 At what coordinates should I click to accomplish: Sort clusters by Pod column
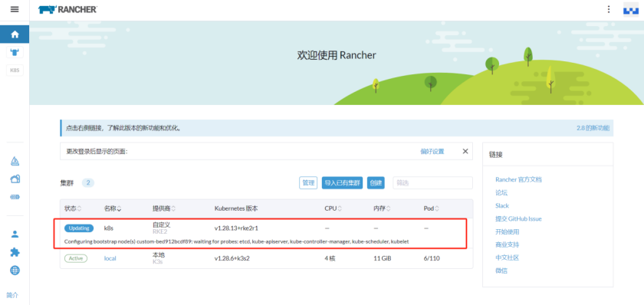431,208
